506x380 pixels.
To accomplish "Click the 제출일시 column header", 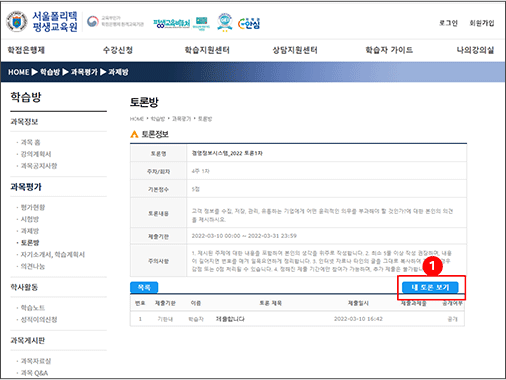I will pyautogui.click(x=358, y=303).
